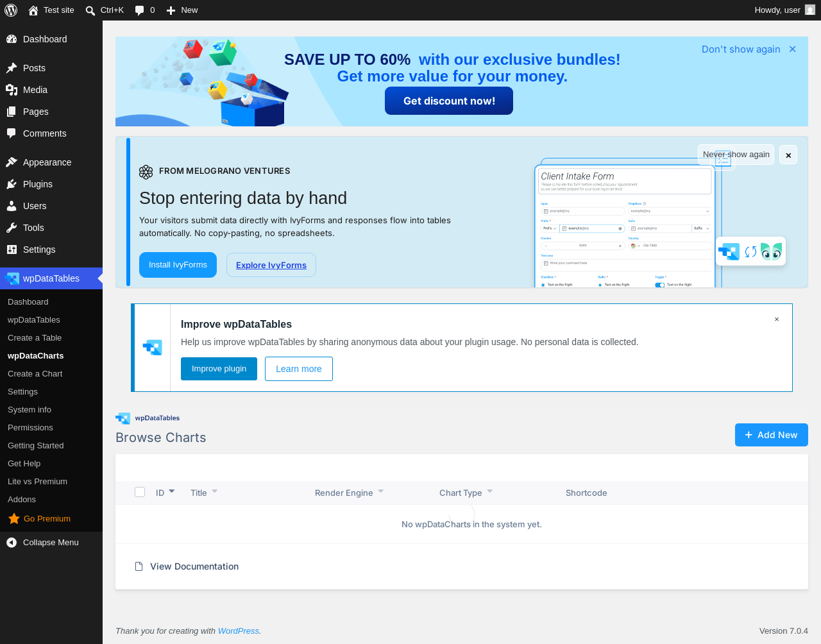Click the Browse Charts heading
This screenshot has width=821, height=644.
point(161,437)
